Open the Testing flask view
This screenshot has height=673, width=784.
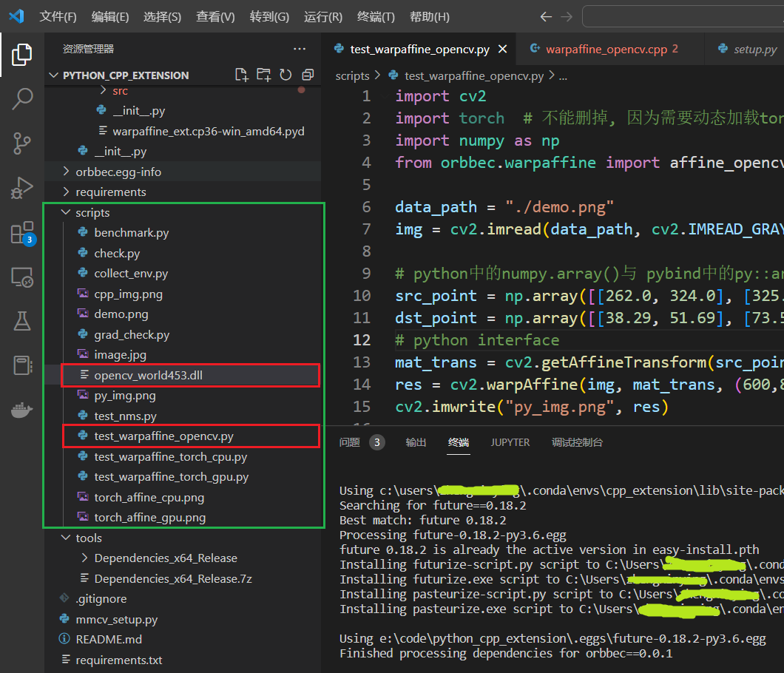click(22, 321)
